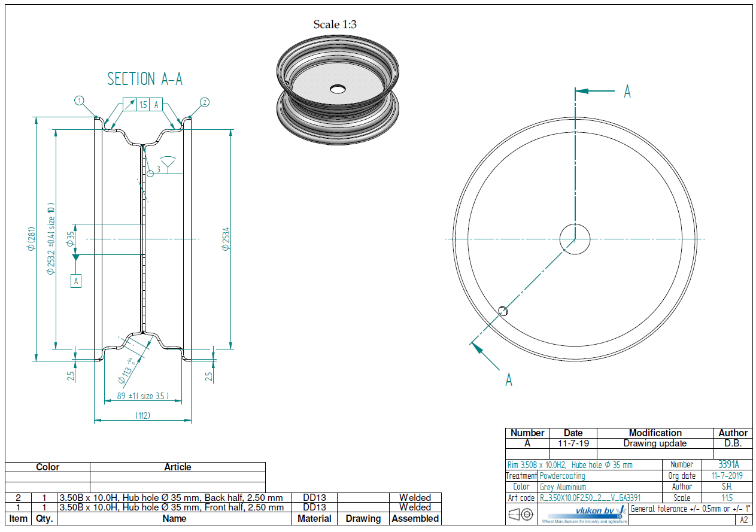Select the 1.5 A feature control frame
The width and height of the screenshot is (756, 532).
[x=144, y=104]
